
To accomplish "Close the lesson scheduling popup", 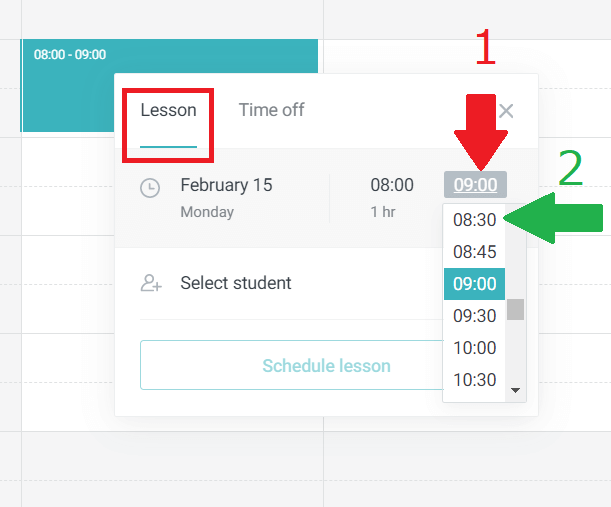I will 506,111.
